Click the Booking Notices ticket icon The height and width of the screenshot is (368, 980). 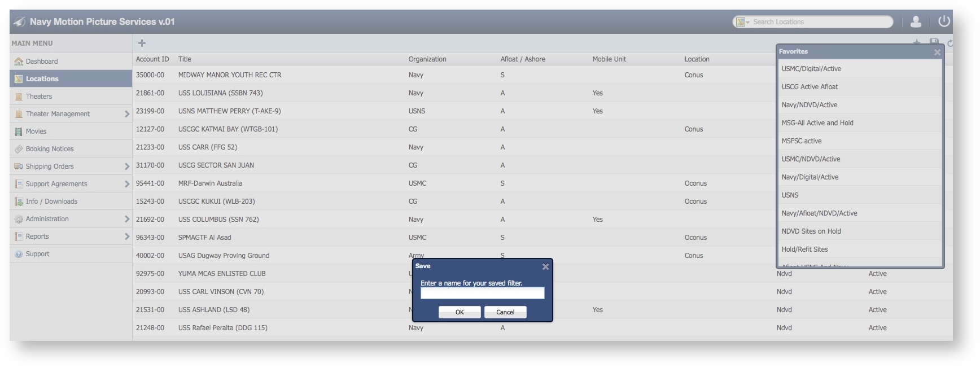coord(19,149)
